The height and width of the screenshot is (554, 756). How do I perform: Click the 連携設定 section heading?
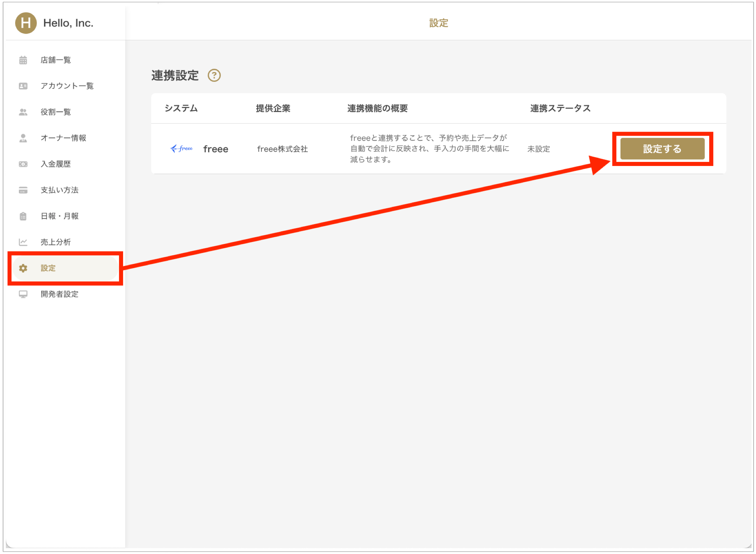pyautogui.click(x=175, y=76)
